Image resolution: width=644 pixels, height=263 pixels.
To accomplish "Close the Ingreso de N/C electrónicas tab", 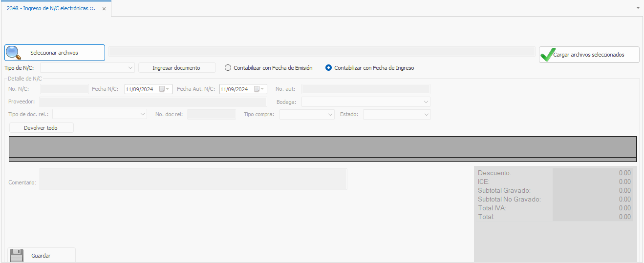I will tap(104, 9).
